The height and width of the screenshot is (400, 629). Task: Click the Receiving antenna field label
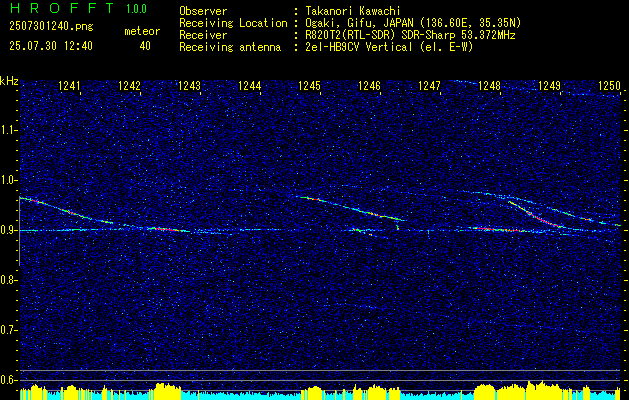point(230,47)
